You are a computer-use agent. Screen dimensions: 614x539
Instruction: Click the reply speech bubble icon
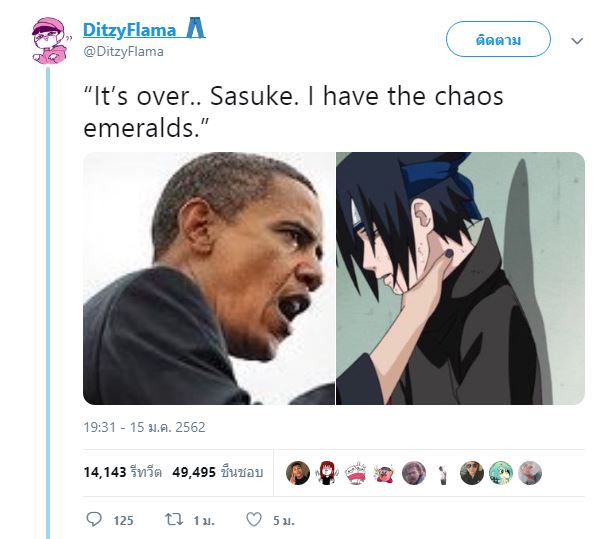(94, 519)
